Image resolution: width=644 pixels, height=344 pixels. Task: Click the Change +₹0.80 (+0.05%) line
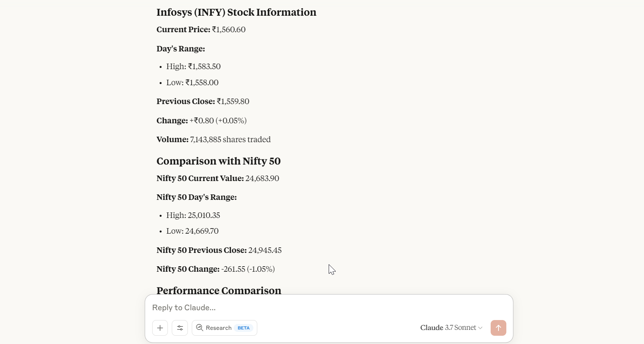(202, 121)
